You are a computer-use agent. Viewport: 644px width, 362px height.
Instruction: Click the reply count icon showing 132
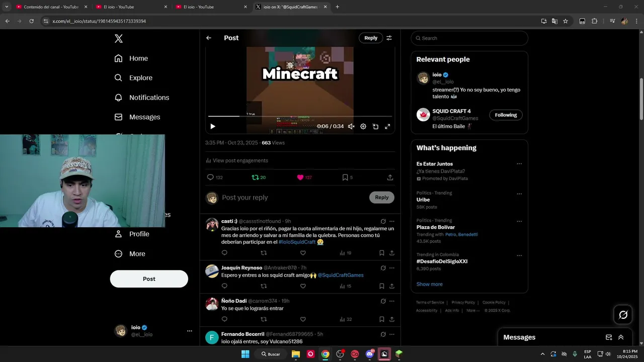[215, 177]
